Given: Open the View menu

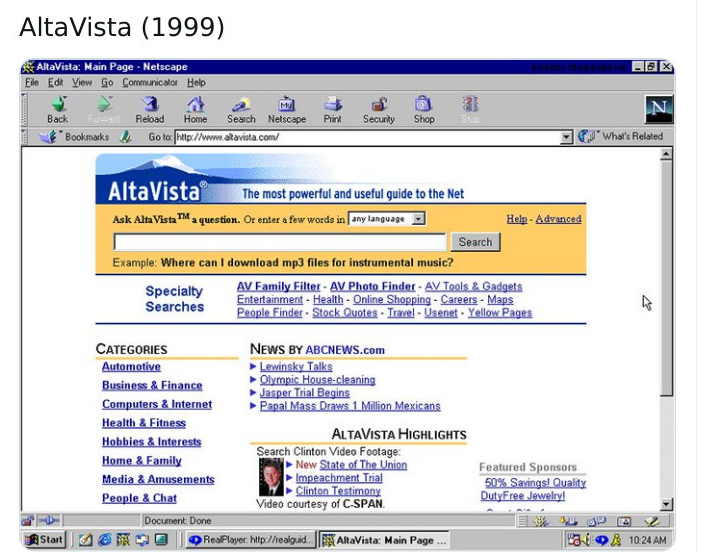Looking at the screenshot, I should pos(82,82).
